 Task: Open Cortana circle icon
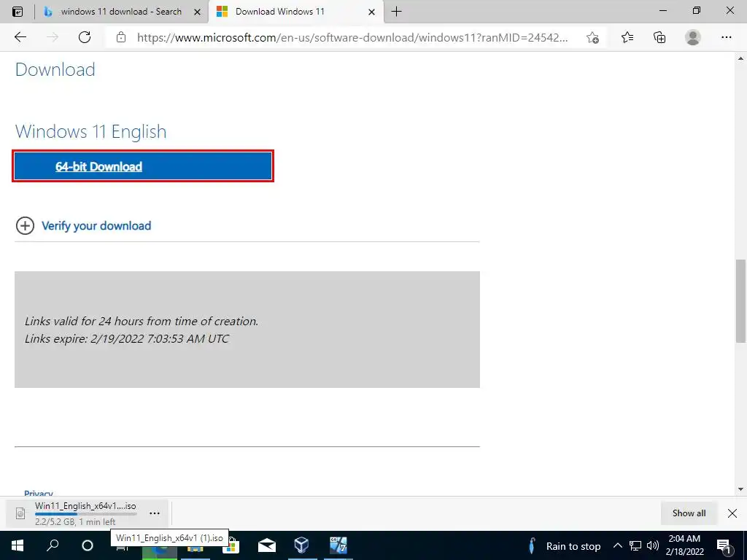click(88, 545)
